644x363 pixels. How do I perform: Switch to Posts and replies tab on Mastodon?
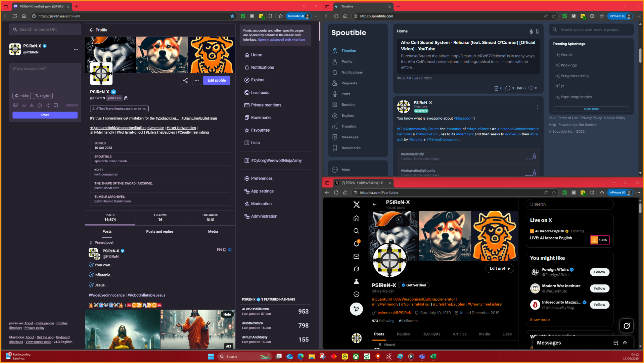point(160,232)
